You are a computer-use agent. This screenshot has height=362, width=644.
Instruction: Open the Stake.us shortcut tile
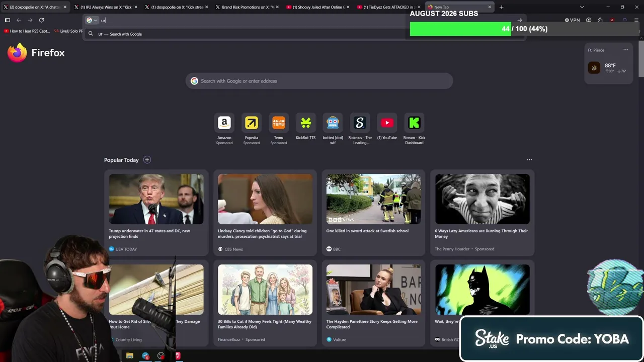tap(360, 129)
